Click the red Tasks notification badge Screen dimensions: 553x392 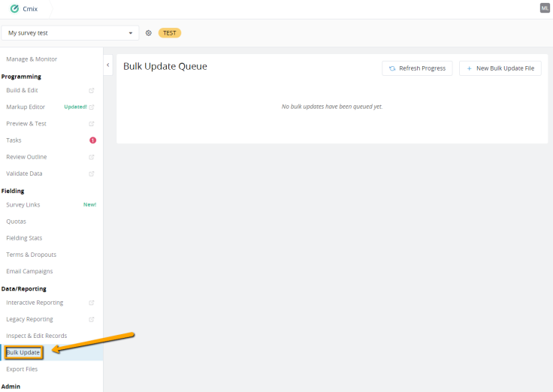point(92,140)
